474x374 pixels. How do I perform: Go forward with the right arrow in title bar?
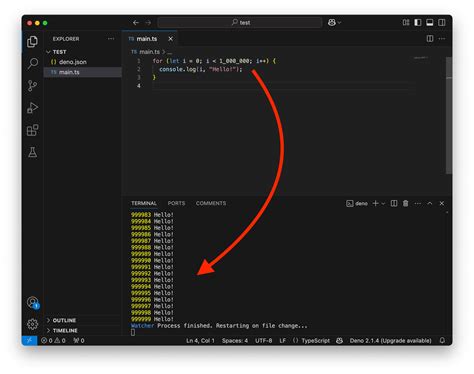click(x=148, y=23)
